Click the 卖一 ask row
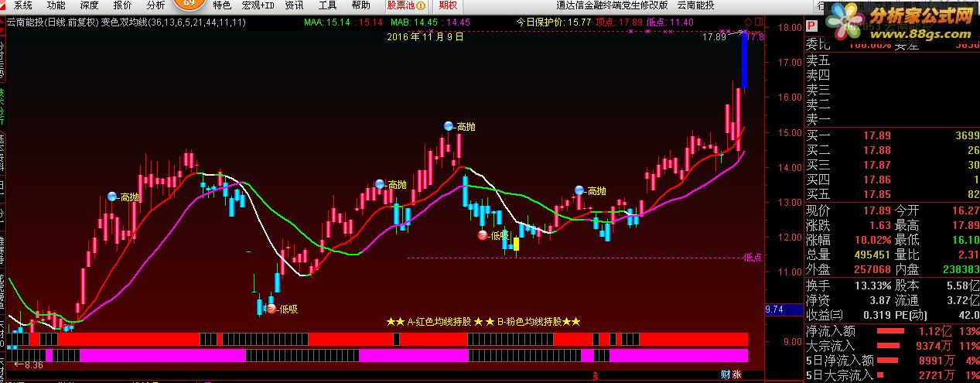Screen dimensions: 980x383 coord(893,119)
